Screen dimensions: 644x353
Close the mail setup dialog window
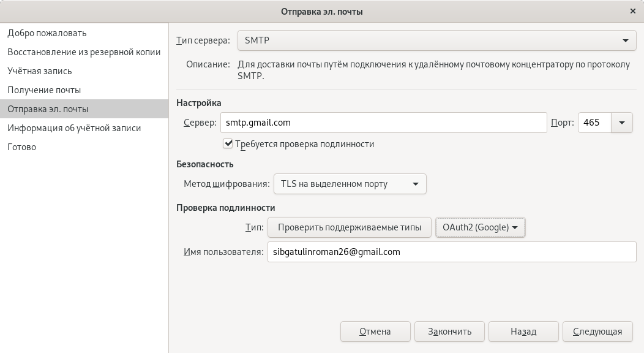633,12
